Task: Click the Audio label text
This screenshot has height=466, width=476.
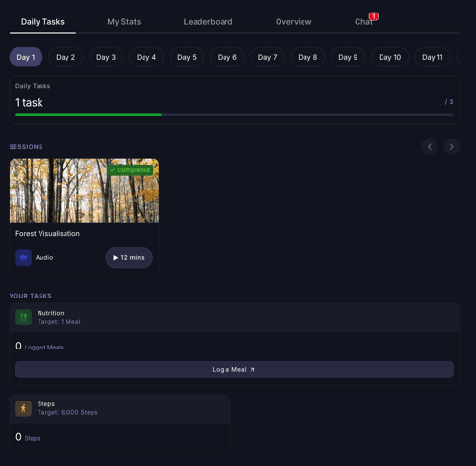Action: pos(44,257)
